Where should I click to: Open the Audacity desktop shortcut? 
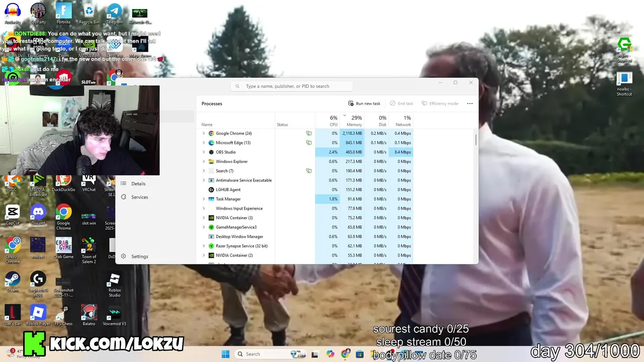click(13, 13)
